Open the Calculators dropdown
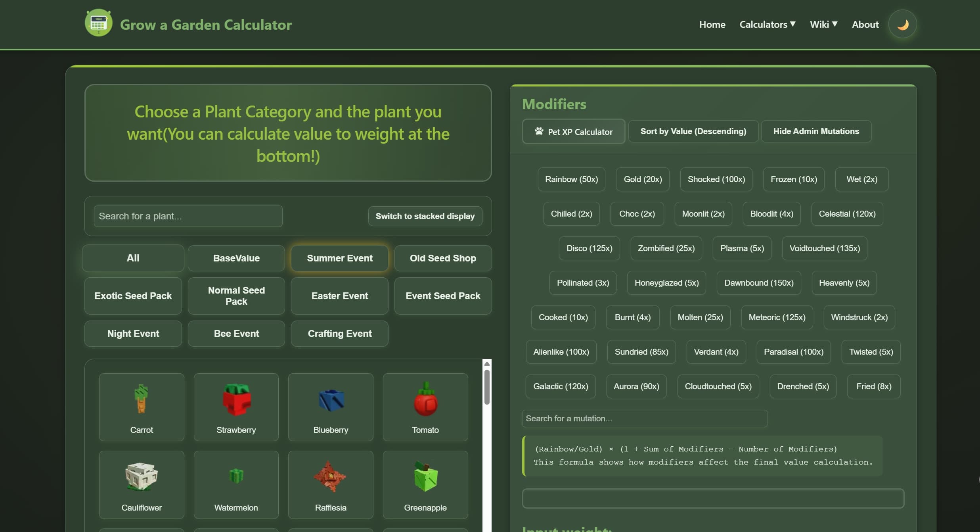Image resolution: width=980 pixels, height=532 pixels. click(x=767, y=24)
